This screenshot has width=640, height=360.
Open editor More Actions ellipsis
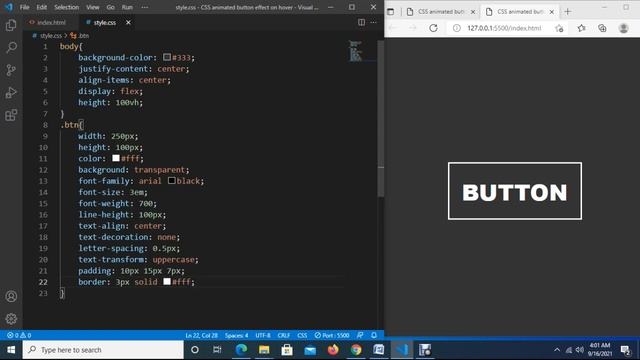373,22
